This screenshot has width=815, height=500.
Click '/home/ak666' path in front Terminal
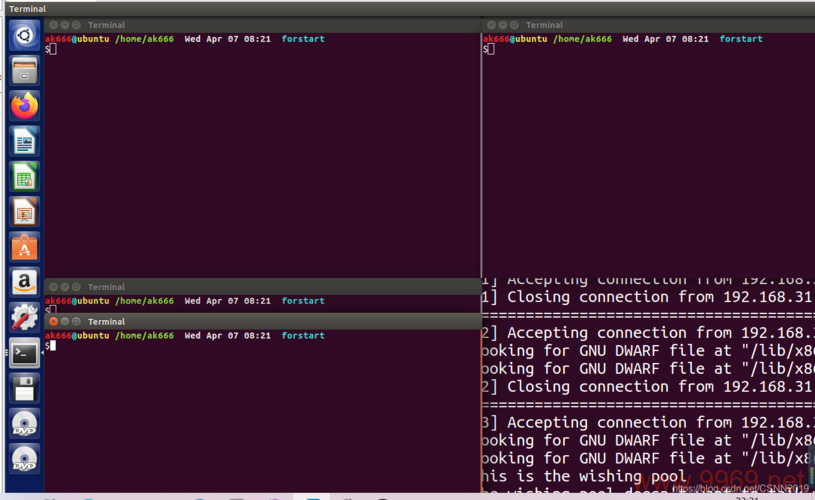coord(144,336)
